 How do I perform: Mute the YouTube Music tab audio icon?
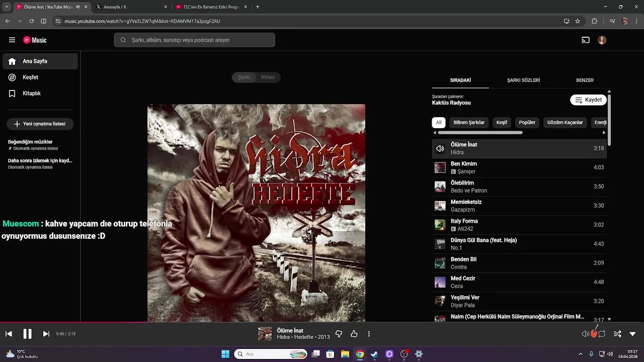point(78,7)
